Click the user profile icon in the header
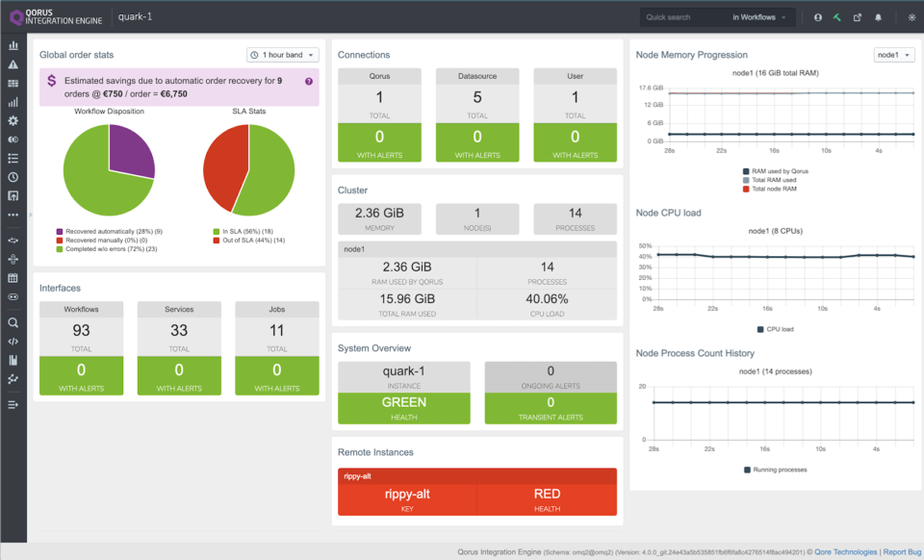924x560 pixels. (x=818, y=17)
